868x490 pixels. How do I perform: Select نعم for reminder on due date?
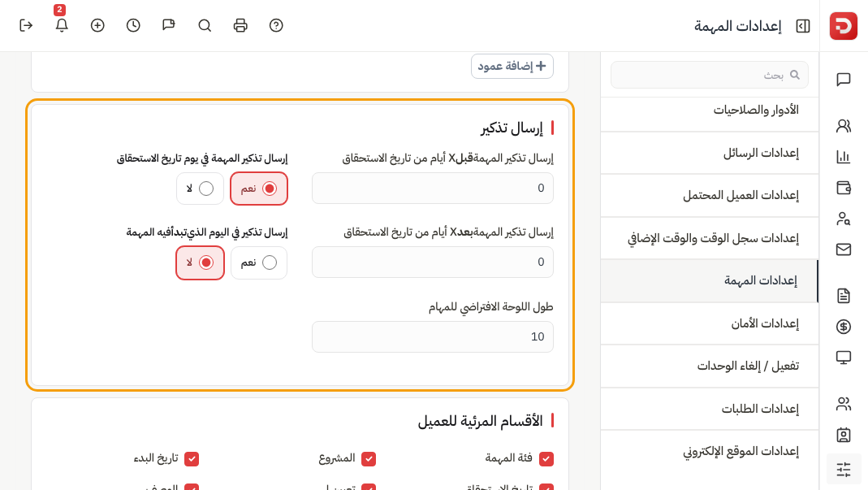point(259,189)
